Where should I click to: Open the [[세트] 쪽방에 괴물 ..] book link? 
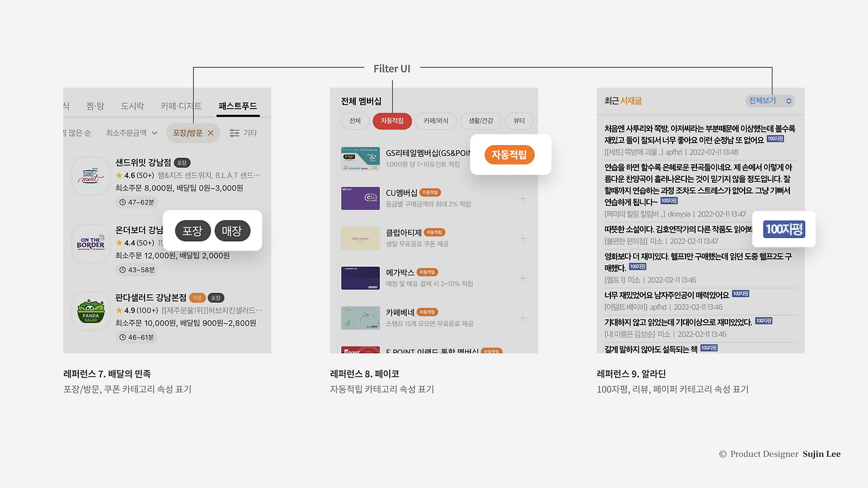point(633,152)
